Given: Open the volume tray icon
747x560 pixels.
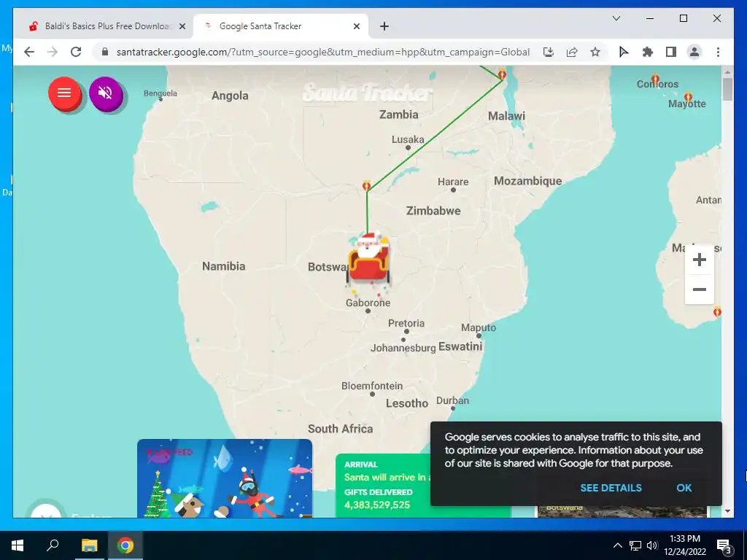Looking at the screenshot, I should point(651,545).
